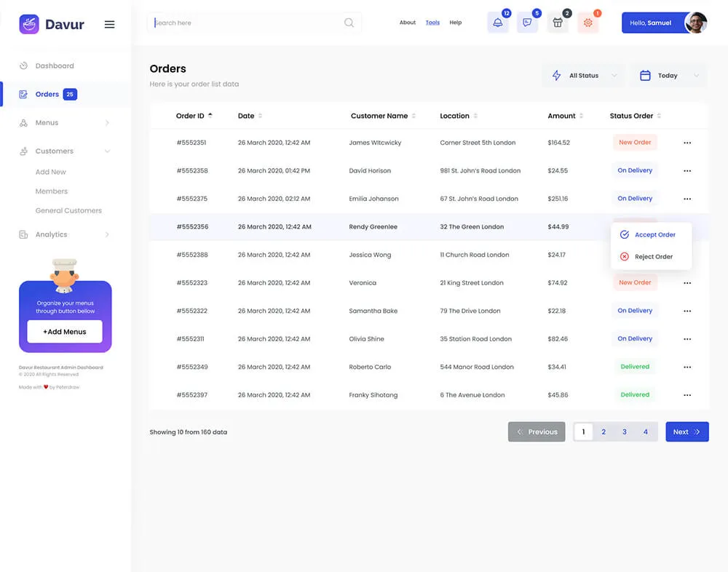Screen dimensions: 728x572
Task: Open the gift box icon
Action: (x=558, y=23)
